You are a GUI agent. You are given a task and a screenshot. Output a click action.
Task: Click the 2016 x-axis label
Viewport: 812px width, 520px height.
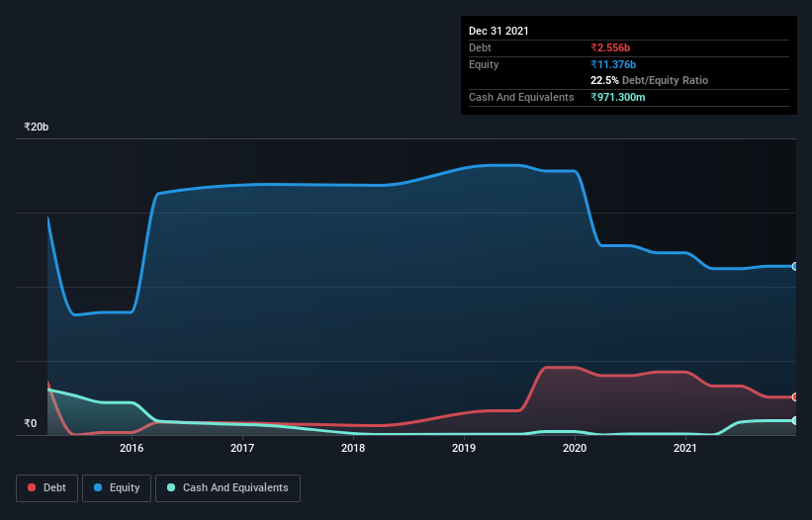click(132, 448)
